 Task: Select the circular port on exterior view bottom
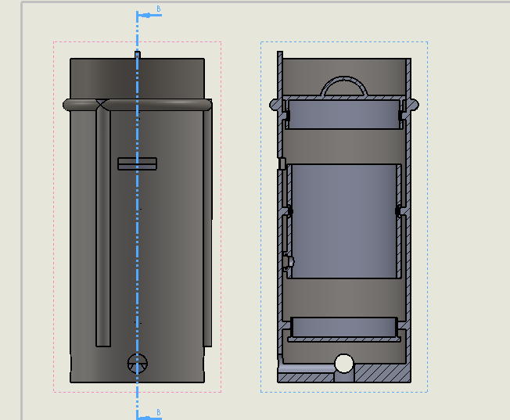point(137,364)
